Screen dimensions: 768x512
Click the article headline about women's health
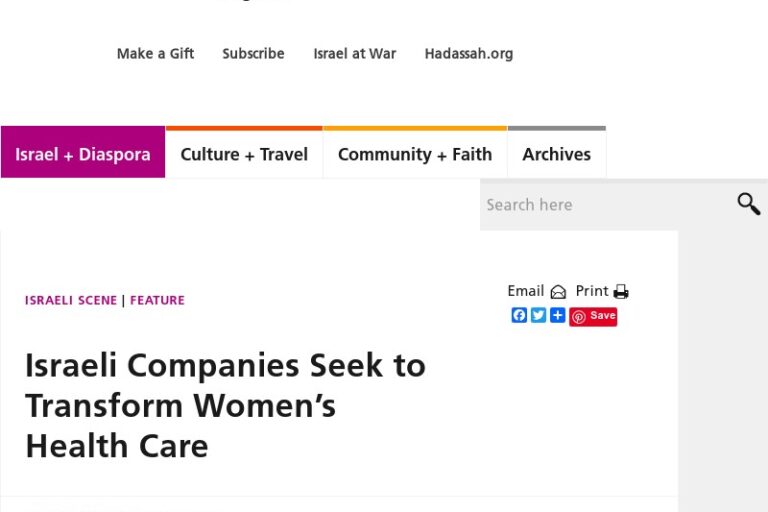(225, 405)
